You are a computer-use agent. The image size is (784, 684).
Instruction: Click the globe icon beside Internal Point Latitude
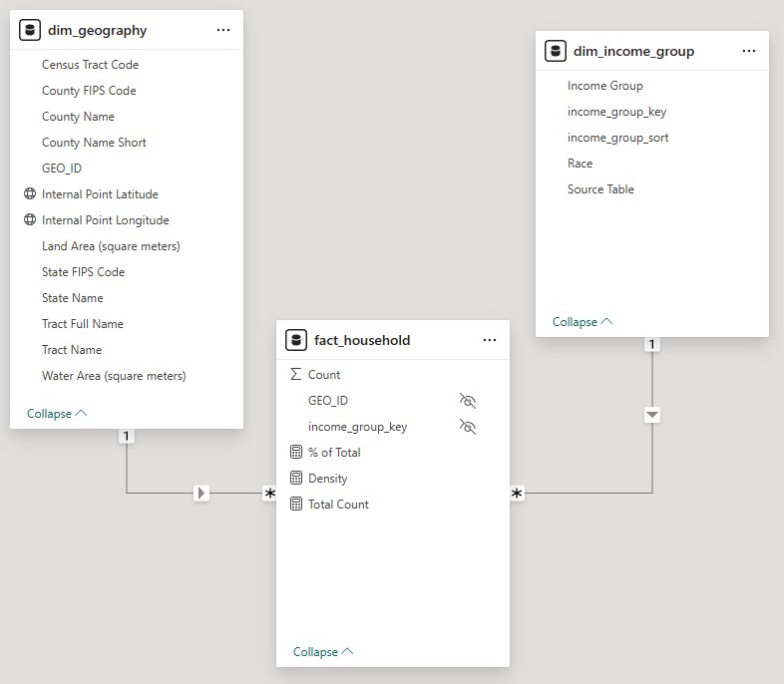30,194
